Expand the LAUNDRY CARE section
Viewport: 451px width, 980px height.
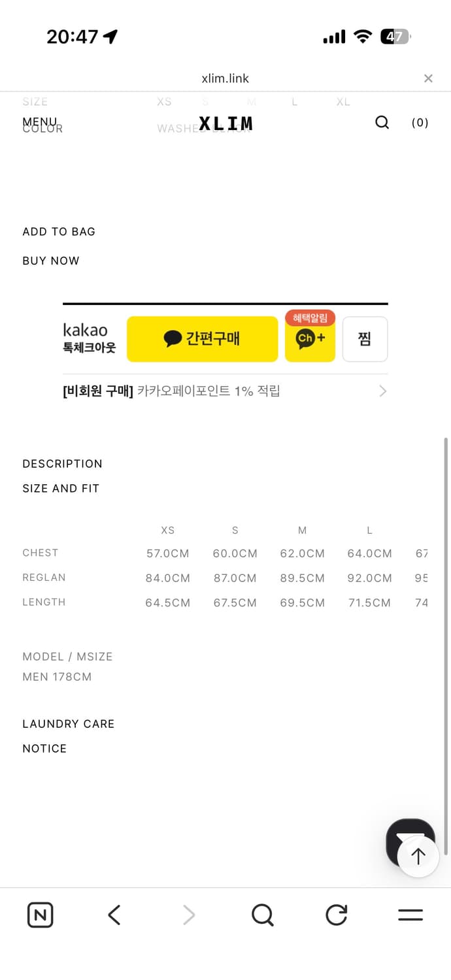69,724
